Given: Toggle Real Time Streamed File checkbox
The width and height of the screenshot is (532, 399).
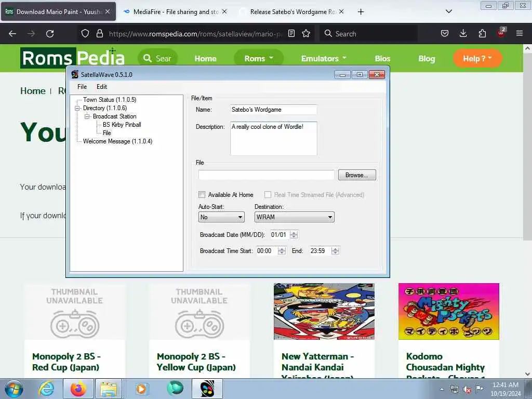Looking at the screenshot, I should (x=268, y=195).
